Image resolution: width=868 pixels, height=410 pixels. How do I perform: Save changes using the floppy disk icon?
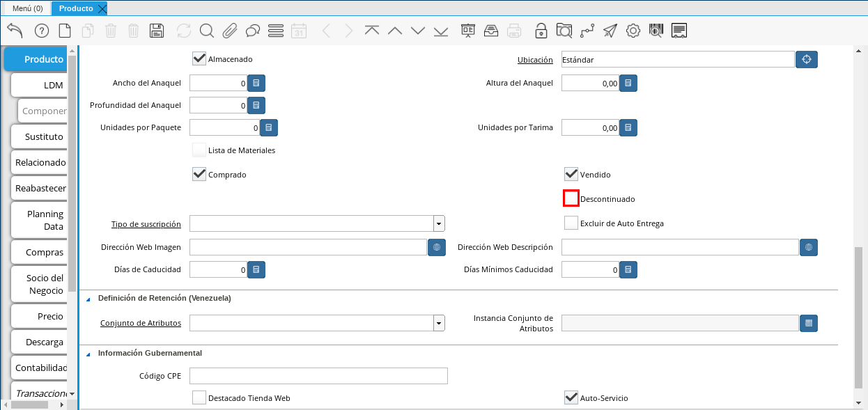[157, 31]
